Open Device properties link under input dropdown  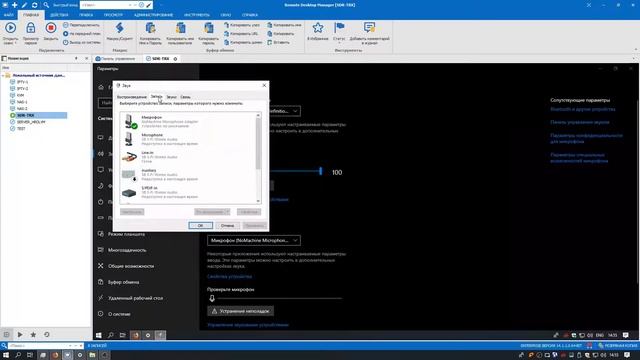coord(229,276)
